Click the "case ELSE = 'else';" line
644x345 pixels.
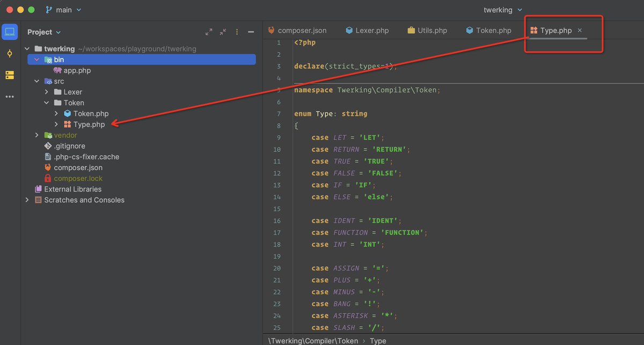coord(352,197)
